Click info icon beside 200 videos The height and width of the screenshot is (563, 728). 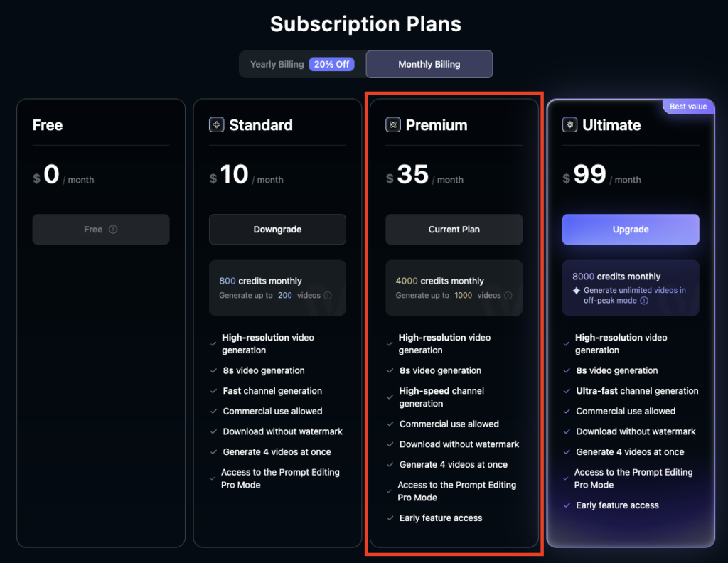tap(328, 295)
